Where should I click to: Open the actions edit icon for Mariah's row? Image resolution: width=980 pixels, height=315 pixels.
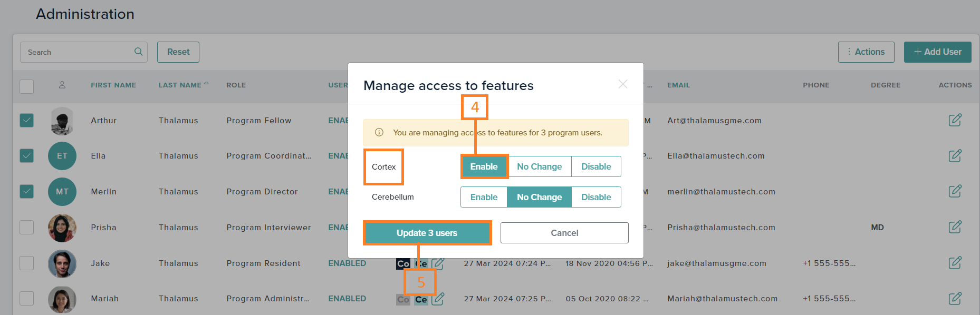955,299
